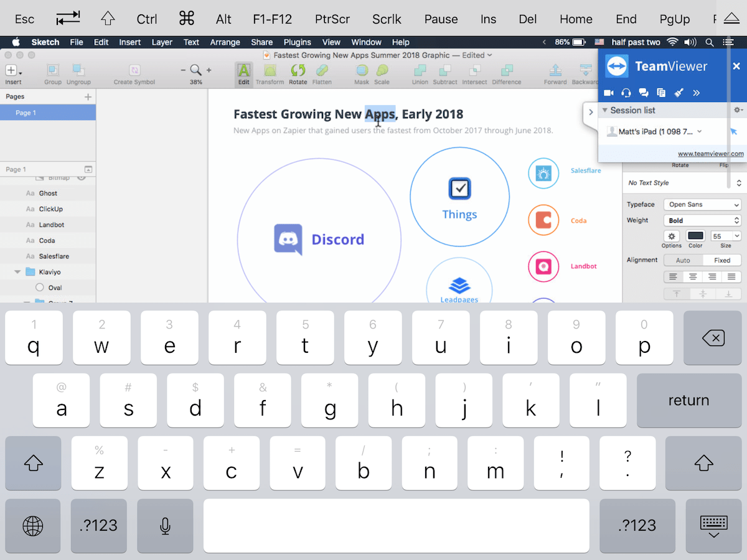Click the Edit tool in toolbar
Viewport: 747px width, 560px height.
pyautogui.click(x=244, y=73)
